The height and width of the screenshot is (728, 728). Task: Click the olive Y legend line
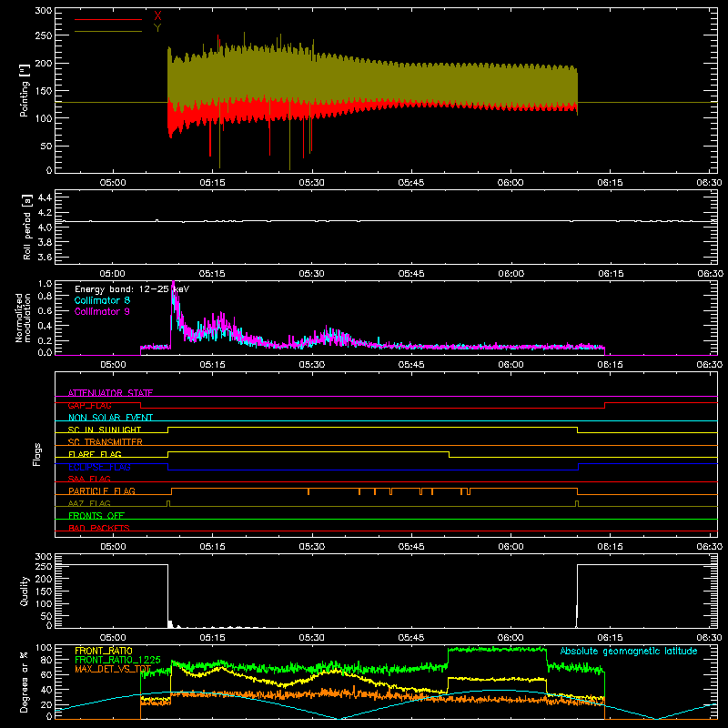(x=107, y=32)
